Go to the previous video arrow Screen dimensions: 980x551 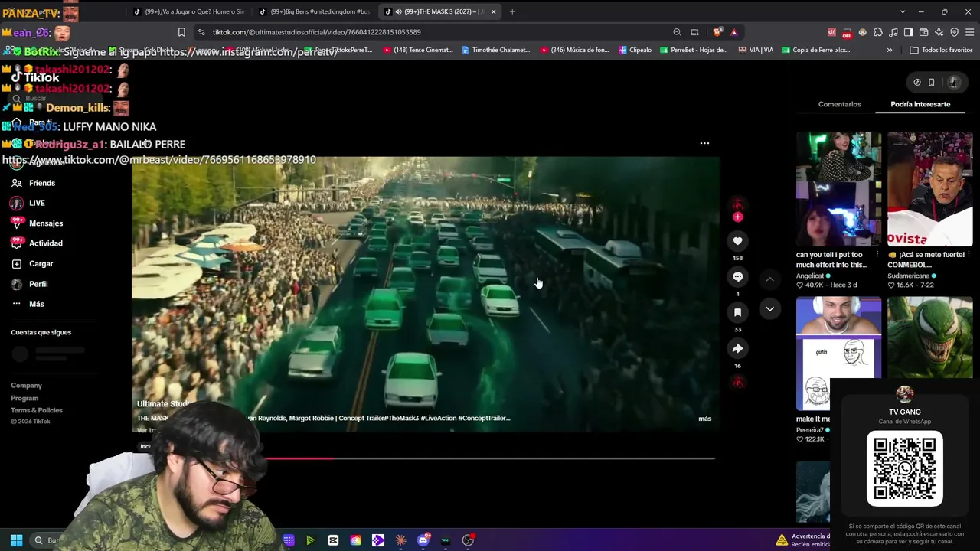point(769,279)
